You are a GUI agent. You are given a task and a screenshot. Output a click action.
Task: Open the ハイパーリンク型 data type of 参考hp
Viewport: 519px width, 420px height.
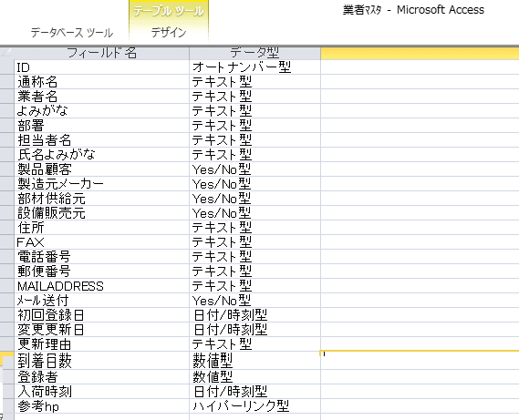pos(254,405)
